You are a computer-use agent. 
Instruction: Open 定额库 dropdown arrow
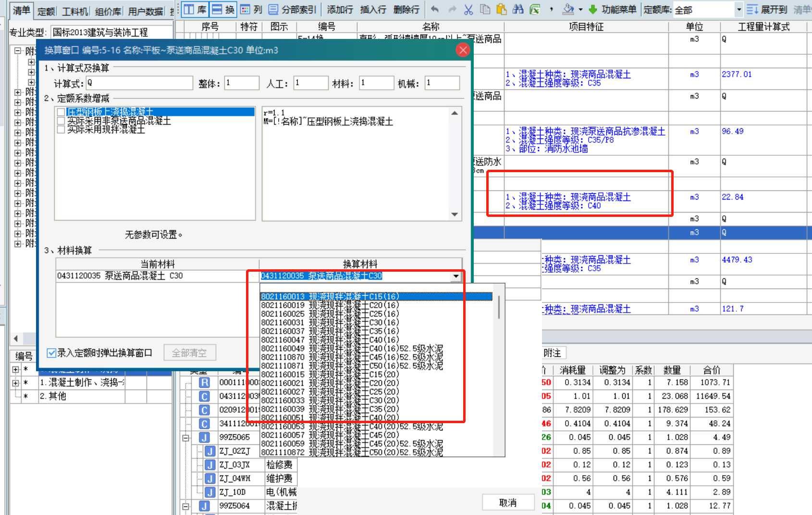[x=739, y=10]
